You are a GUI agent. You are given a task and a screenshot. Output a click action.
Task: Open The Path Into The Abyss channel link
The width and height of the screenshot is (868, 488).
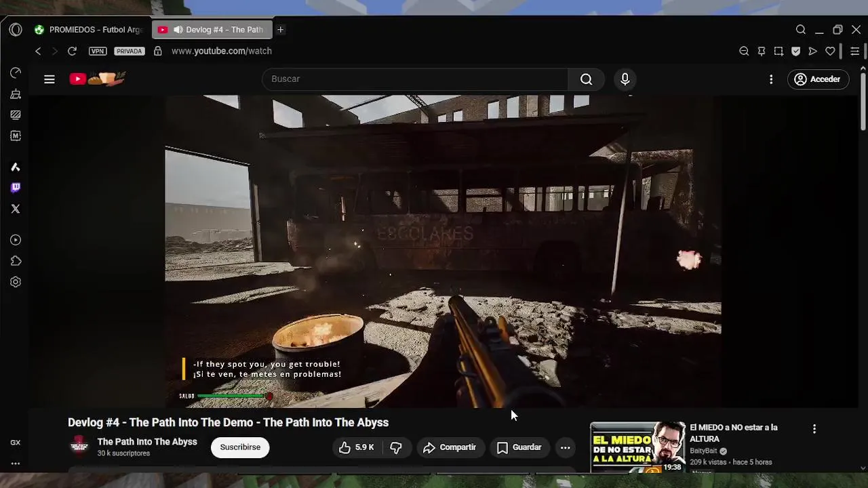(x=147, y=442)
